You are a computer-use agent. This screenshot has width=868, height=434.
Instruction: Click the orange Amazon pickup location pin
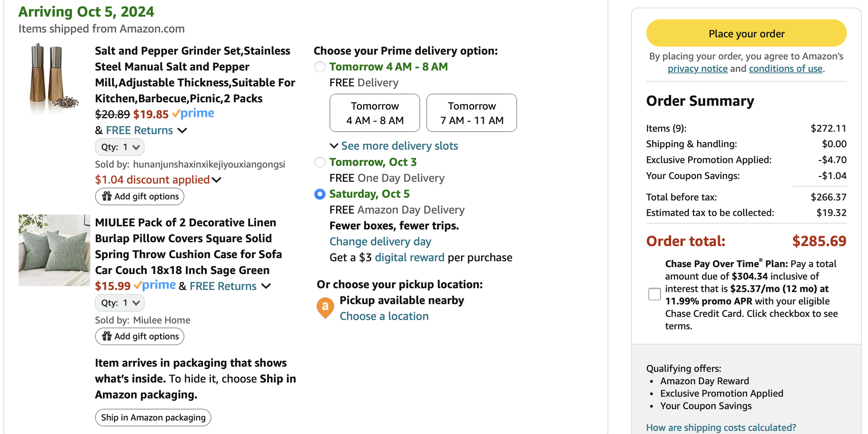pos(325,307)
